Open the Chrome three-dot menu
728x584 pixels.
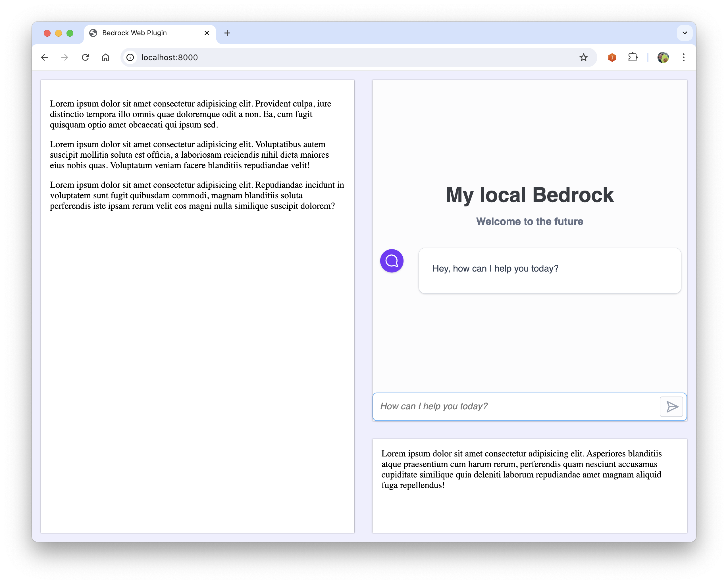[x=683, y=57]
